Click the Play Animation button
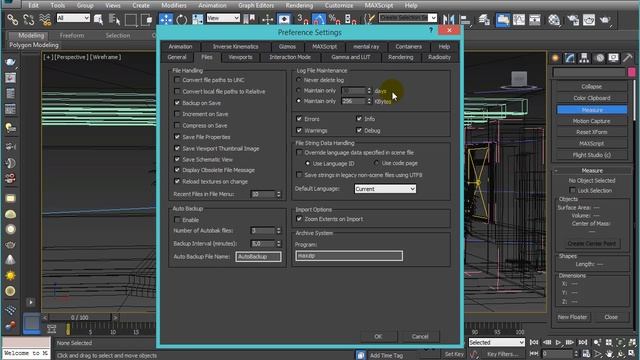 tap(558, 342)
